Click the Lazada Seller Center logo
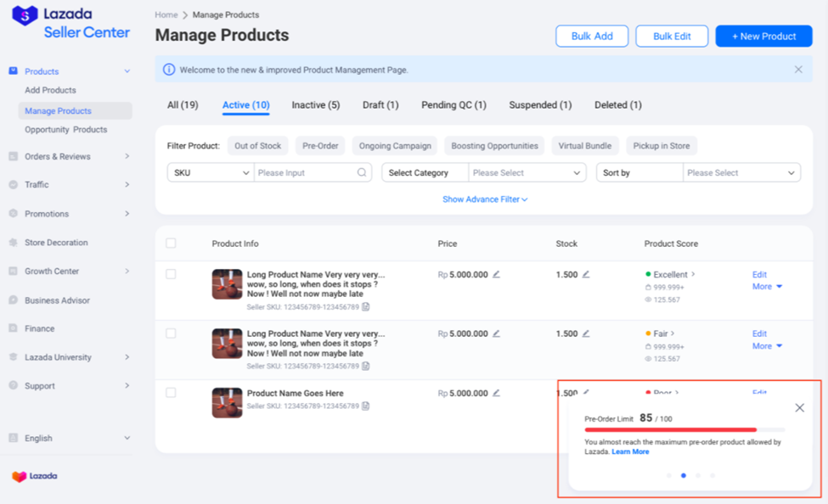Screen dimensions: 828x504 pos(70,23)
